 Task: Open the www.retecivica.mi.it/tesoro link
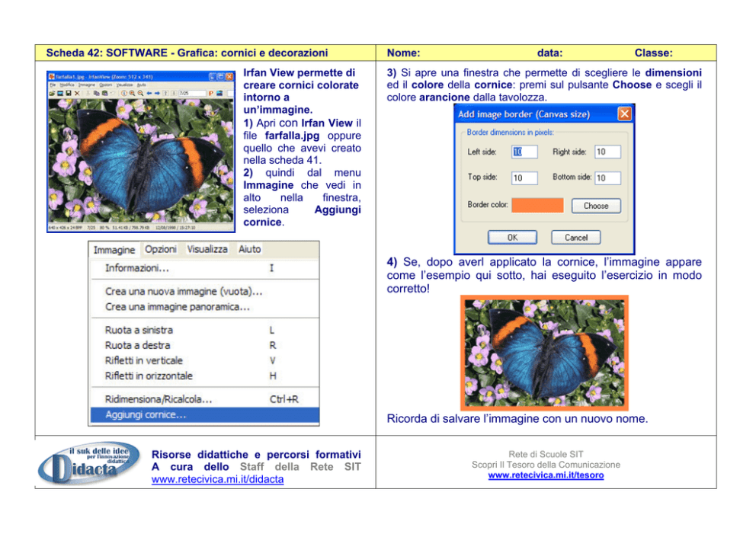click(546, 475)
